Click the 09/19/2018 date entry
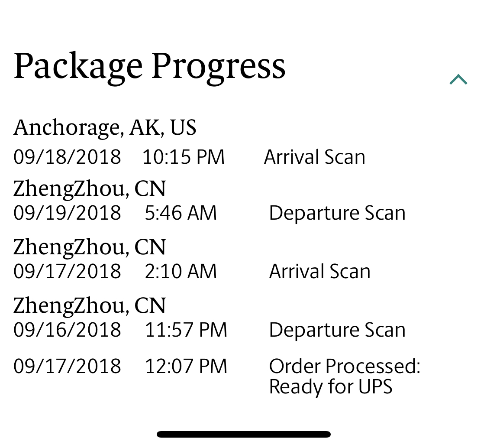 coord(67,213)
